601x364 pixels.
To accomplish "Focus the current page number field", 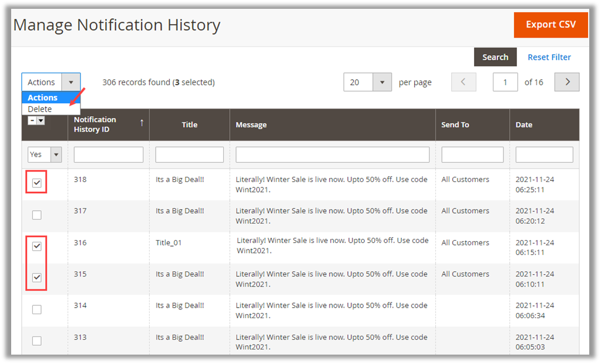I will pos(505,82).
